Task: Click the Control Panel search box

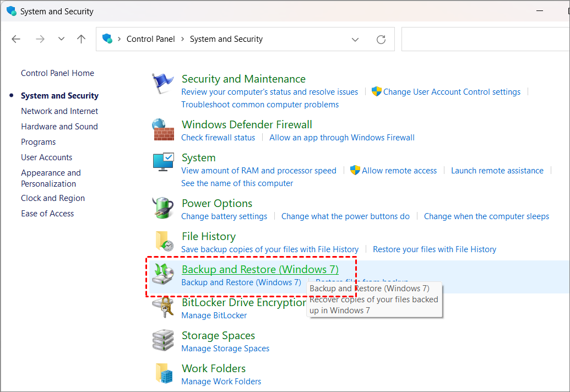Action: [485, 39]
